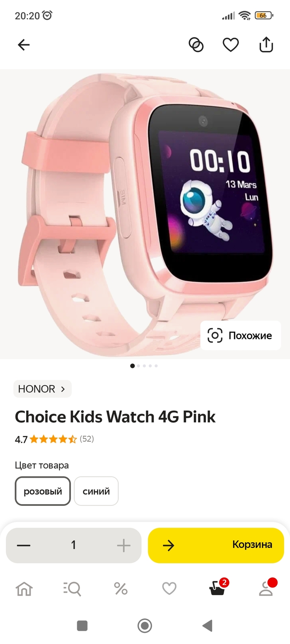Find similar items via Похожие button
Viewport: 290px width, 644px height.
[x=241, y=335]
